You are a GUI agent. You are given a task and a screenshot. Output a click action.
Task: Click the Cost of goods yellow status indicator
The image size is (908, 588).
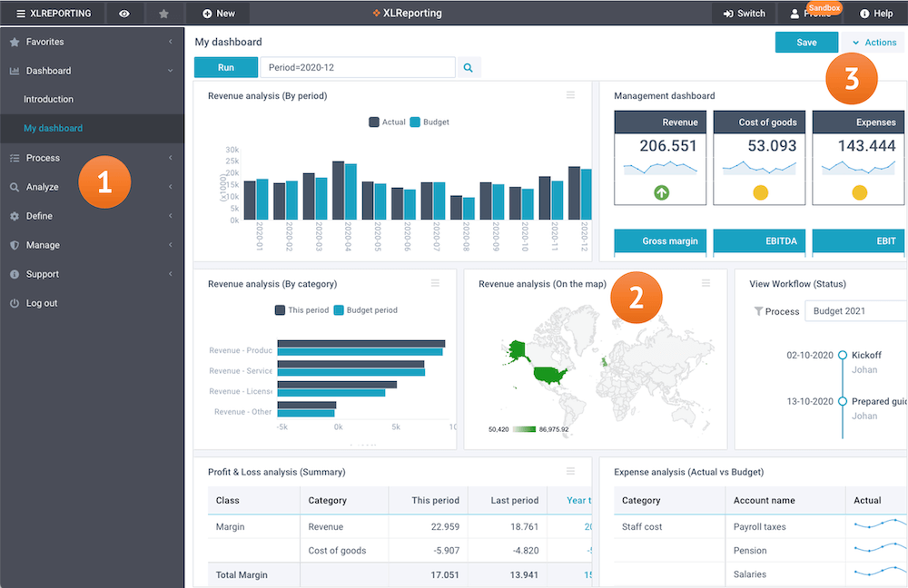point(760,192)
